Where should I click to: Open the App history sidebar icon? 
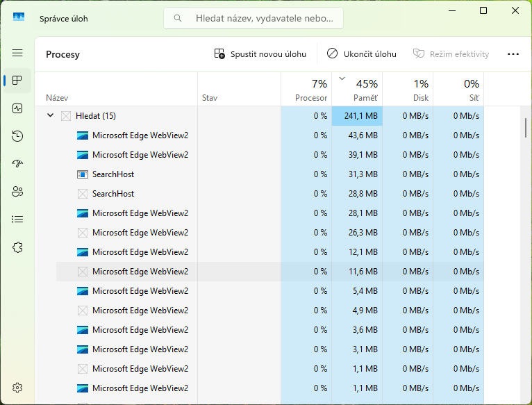pos(17,136)
